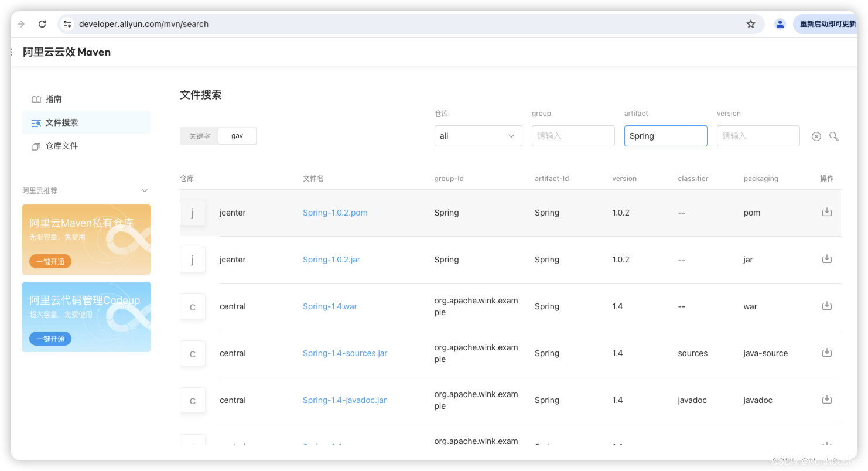Click central in the Spring-1.4.war row
The image size is (868, 471).
[233, 306]
